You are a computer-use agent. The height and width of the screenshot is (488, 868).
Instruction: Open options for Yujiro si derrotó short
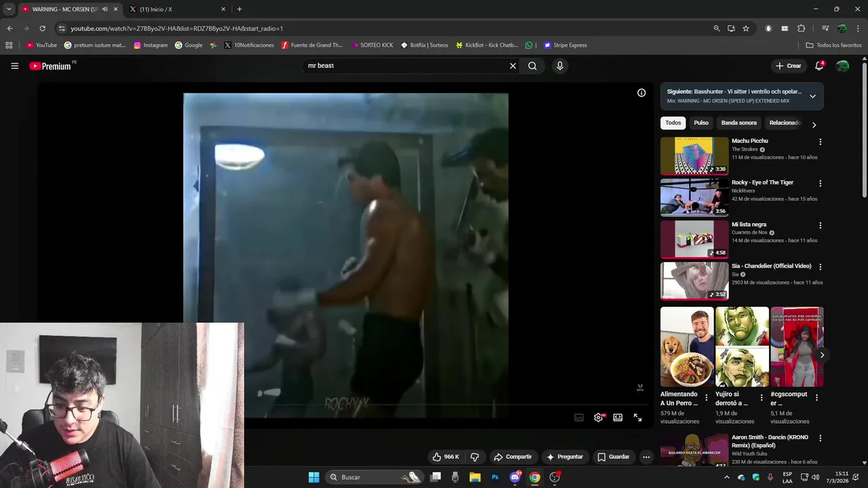(x=762, y=398)
